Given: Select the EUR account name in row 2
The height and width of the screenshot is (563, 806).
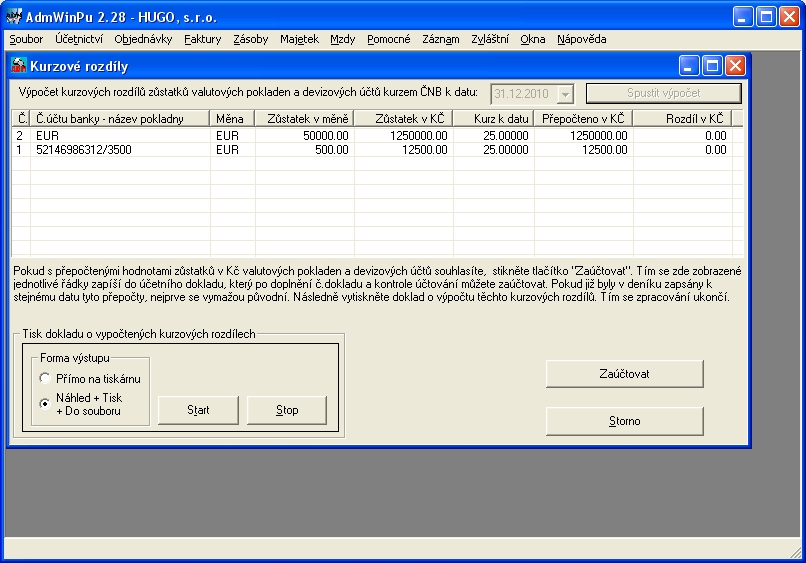Looking at the screenshot, I should coord(120,136).
